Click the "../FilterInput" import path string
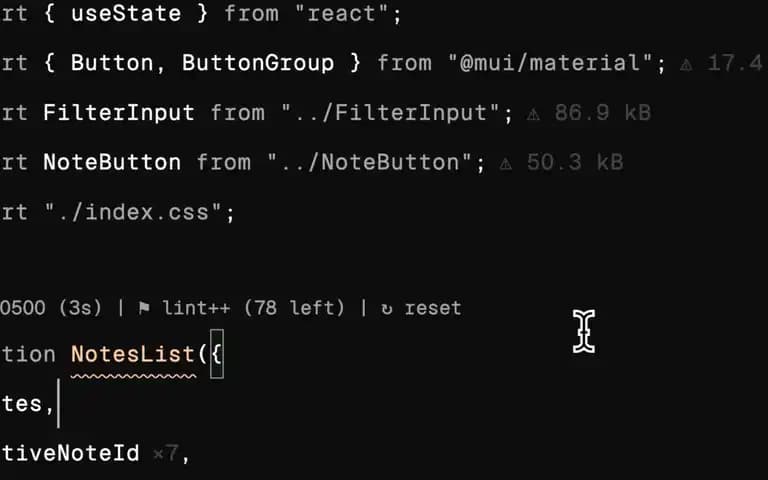The width and height of the screenshot is (768, 480). (390, 113)
